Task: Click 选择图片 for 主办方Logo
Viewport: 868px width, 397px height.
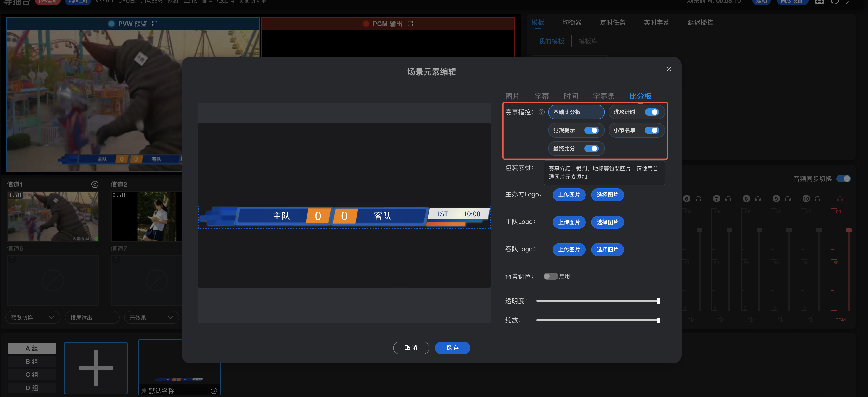Action: pyautogui.click(x=607, y=195)
